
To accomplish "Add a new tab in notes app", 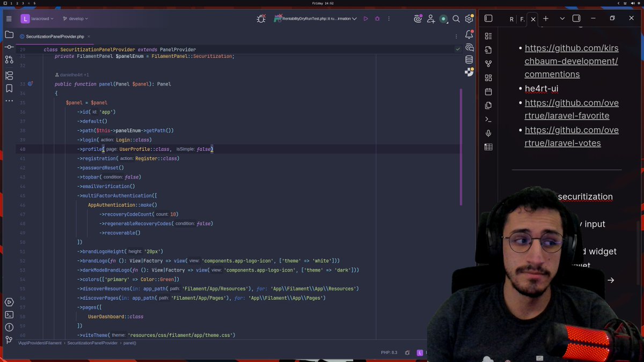I will coord(546,18).
